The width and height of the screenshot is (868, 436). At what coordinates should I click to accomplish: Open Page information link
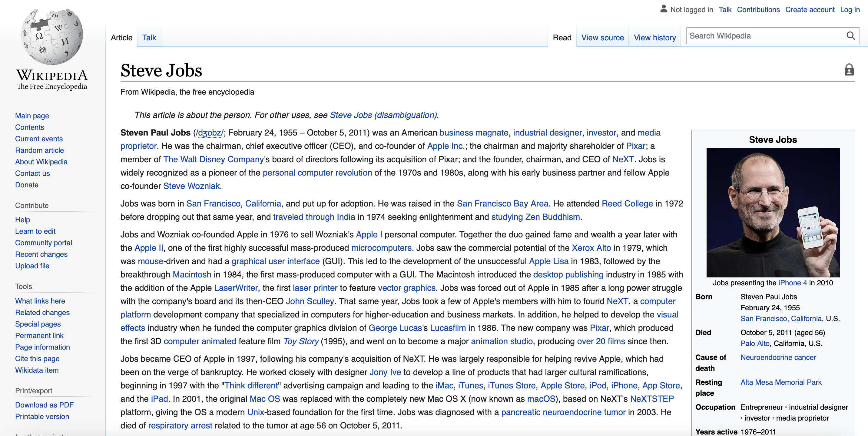coord(42,347)
